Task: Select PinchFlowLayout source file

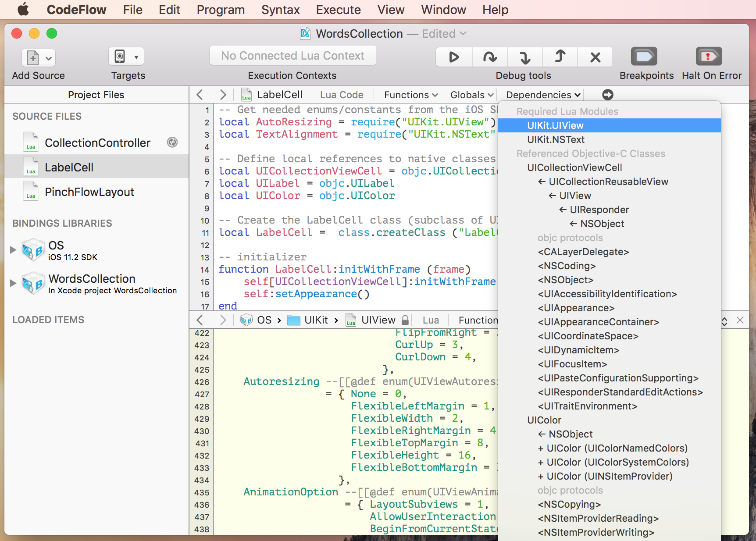Action: 96,192
